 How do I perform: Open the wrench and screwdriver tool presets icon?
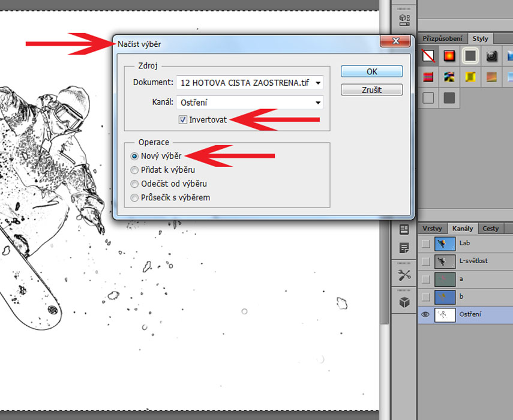pyautogui.click(x=404, y=275)
